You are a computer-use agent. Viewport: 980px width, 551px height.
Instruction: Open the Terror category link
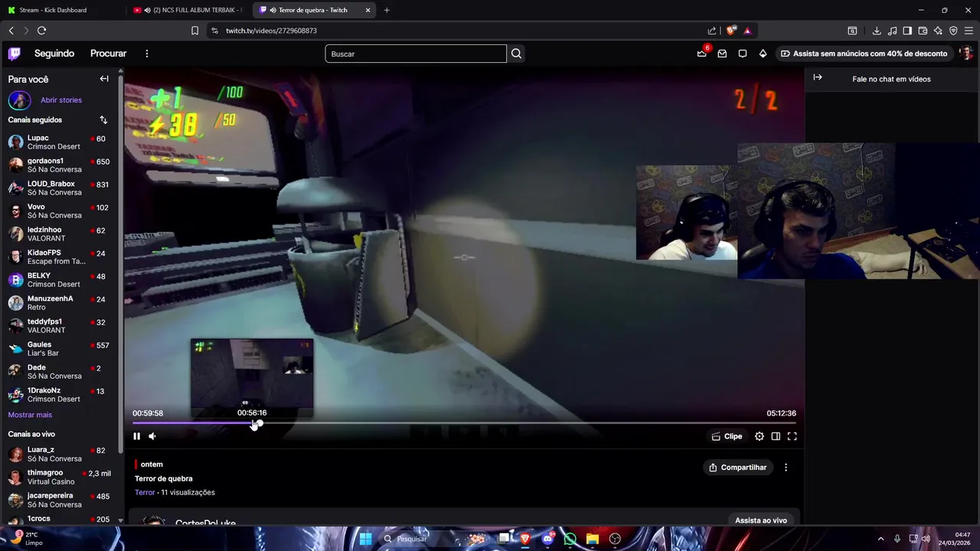coord(145,492)
